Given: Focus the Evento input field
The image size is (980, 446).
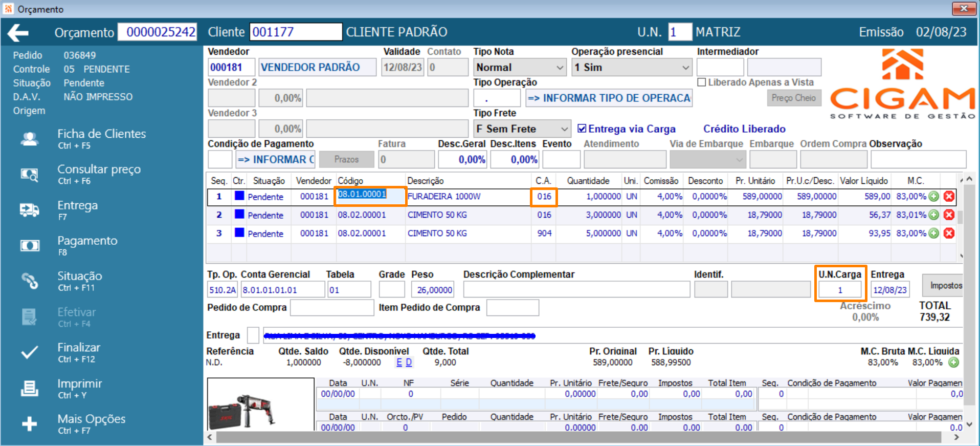Looking at the screenshot, I should [x=561, y=159].
